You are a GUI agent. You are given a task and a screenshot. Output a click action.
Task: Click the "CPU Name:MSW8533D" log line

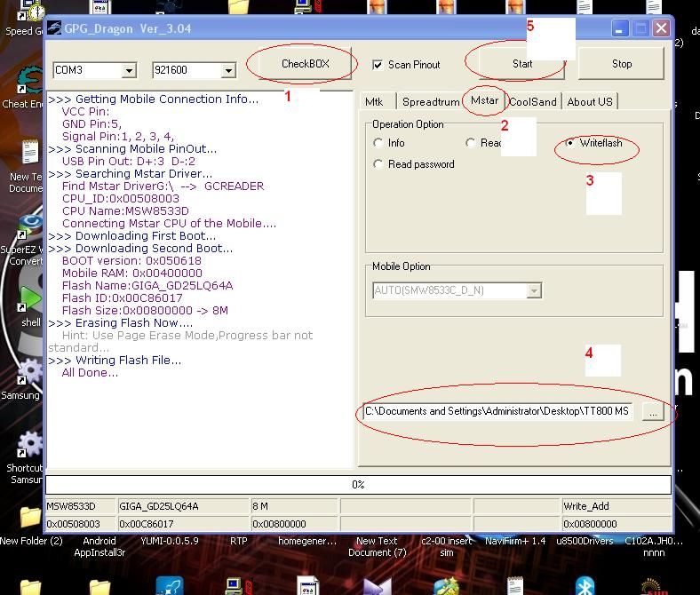click(x=125, y=210)
